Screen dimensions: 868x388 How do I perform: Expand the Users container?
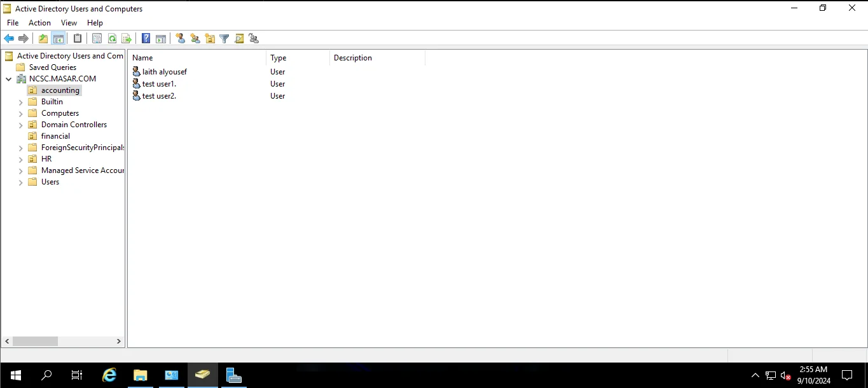click(x=21, y=182)
